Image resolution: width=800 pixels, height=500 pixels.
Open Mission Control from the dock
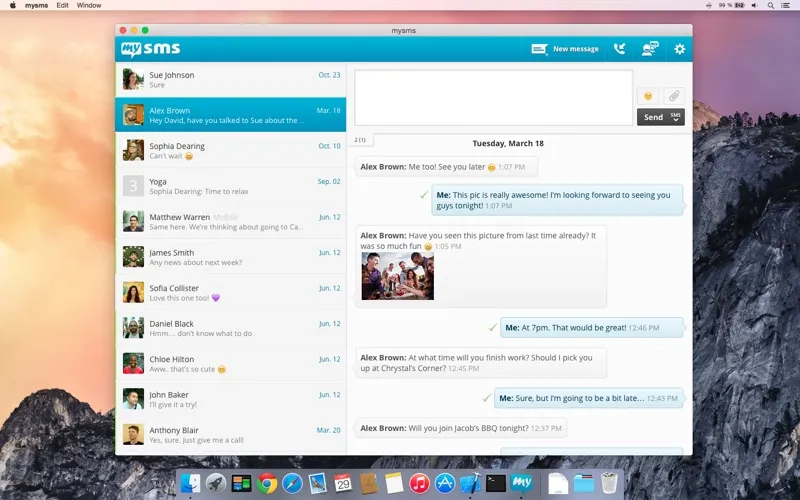(x=241, y=483)
